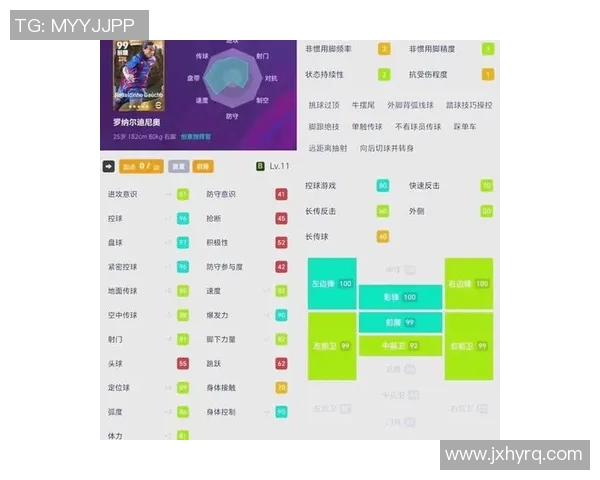Image resolution: width=600 pixels, height=480 pixels.
Task: Click the 紧密控球 stat label
Action: 122,267
